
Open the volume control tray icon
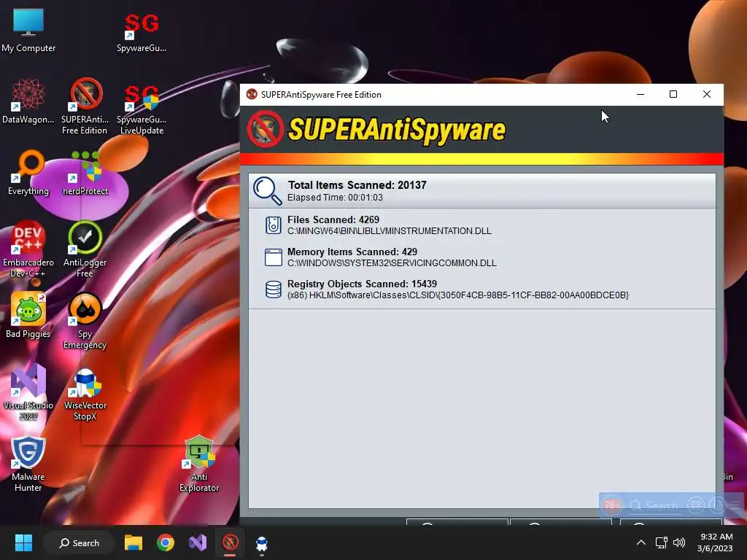click(679, 542)
